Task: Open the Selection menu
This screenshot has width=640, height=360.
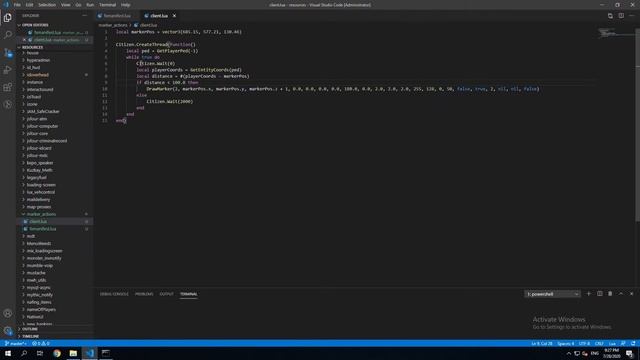Action: (x=47, y=5)
